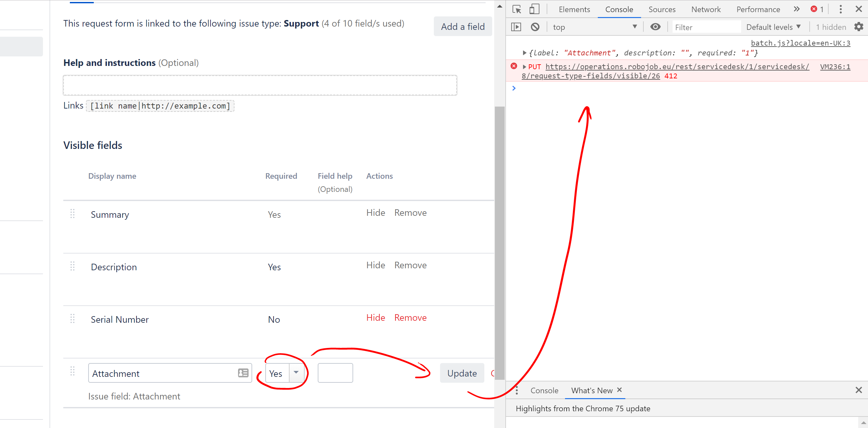The height and width of the screenshot is (428, 868).
Task: Edit the Attachment display name field
Action: (170, 373)
